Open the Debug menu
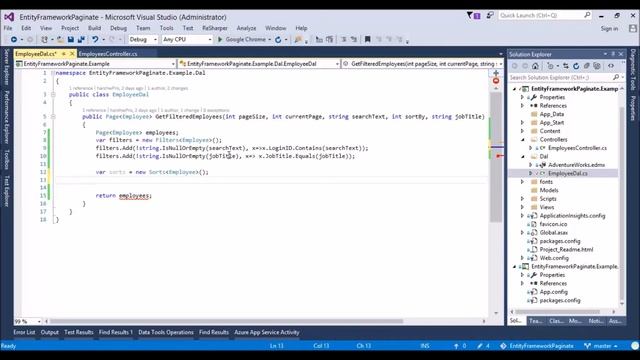The height and width of the screenshot is (360, 640). pyautogui.click(x=118, y=28)
